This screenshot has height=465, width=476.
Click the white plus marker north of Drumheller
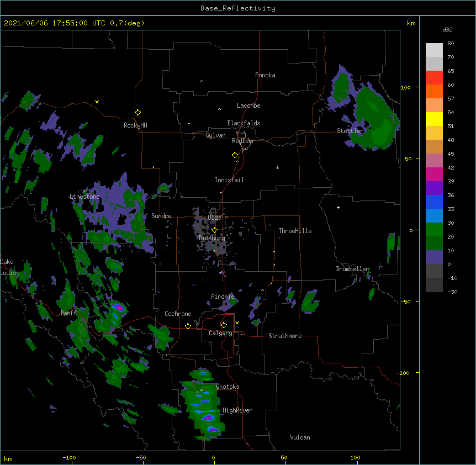tap(338, 207)
